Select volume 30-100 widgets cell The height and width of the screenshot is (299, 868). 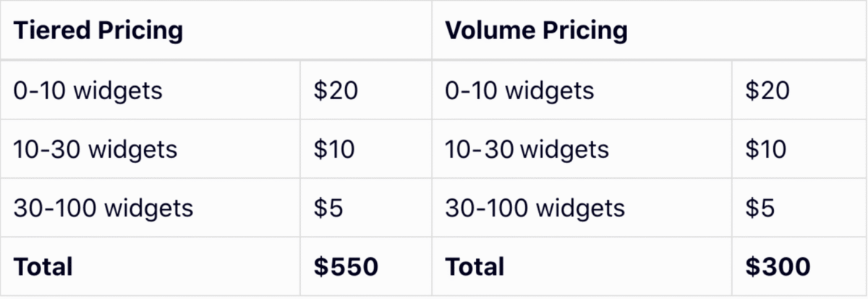(x=535, y=209)
